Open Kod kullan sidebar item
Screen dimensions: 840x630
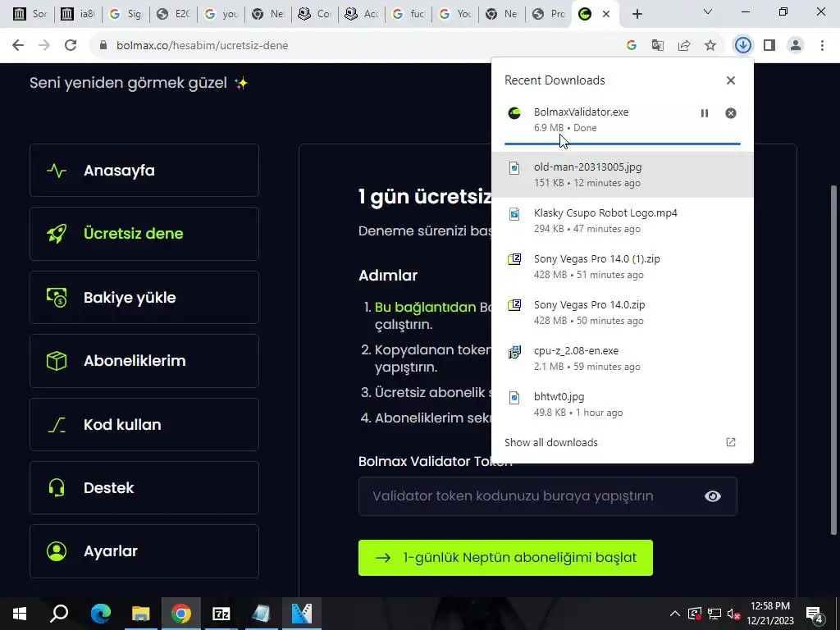point(144,424)
